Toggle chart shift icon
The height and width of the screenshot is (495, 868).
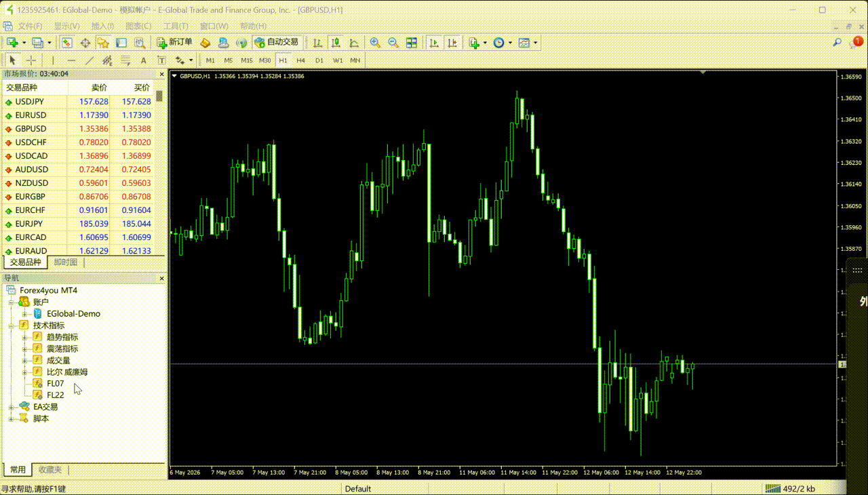tap(452, 42)
